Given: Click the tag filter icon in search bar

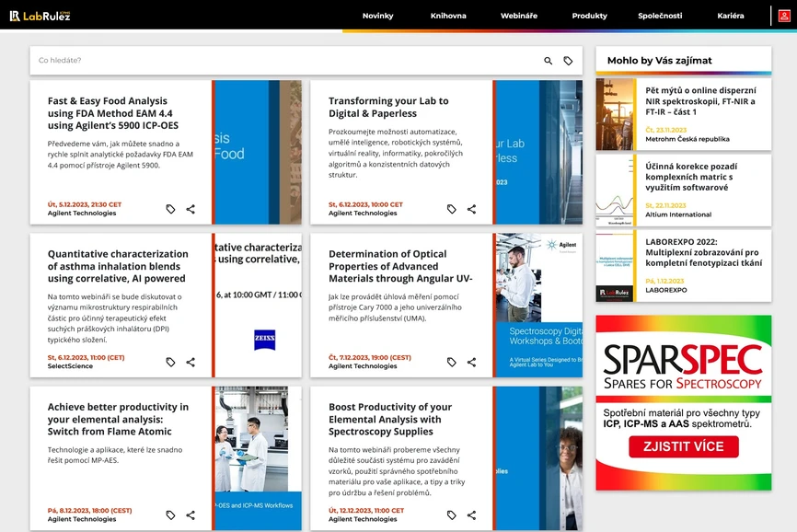Looking at the screenshot, I should point(568,61).
